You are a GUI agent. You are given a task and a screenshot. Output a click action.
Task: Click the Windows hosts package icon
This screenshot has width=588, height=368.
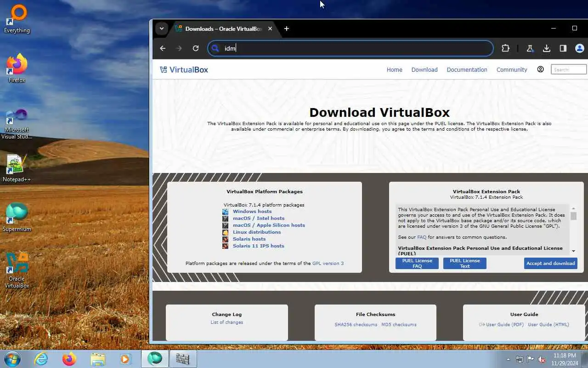[225, 212]
